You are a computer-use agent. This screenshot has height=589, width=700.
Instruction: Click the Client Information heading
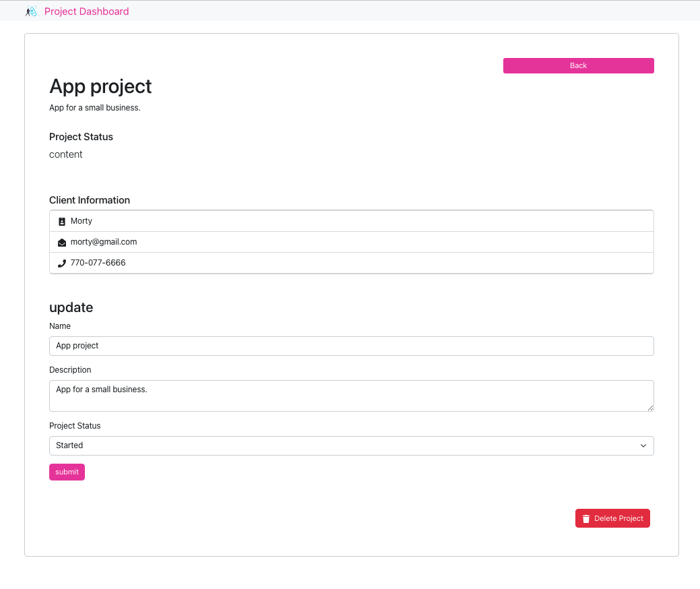[x=90, y=200]
